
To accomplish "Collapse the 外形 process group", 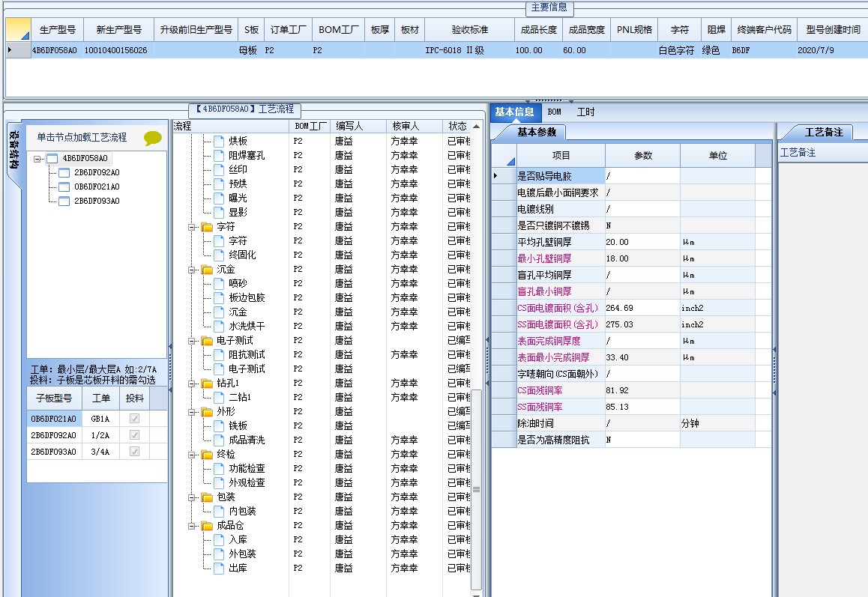I will pyautogui.click(x=192, y=412).
